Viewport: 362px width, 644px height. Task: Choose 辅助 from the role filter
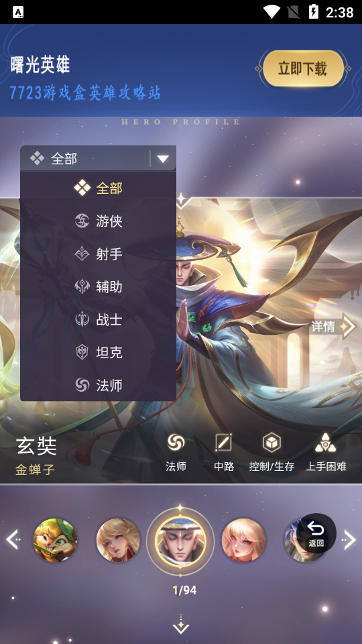pyautogui.click(x=98, y=286)
